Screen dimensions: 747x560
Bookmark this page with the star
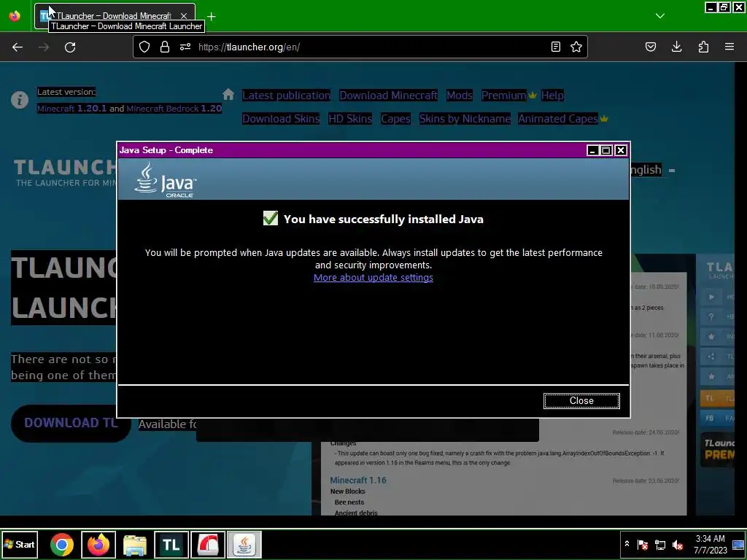coord(576,47)
